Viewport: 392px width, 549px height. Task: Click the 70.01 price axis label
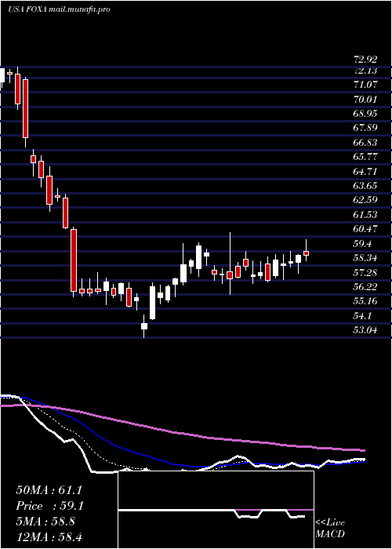365,99
